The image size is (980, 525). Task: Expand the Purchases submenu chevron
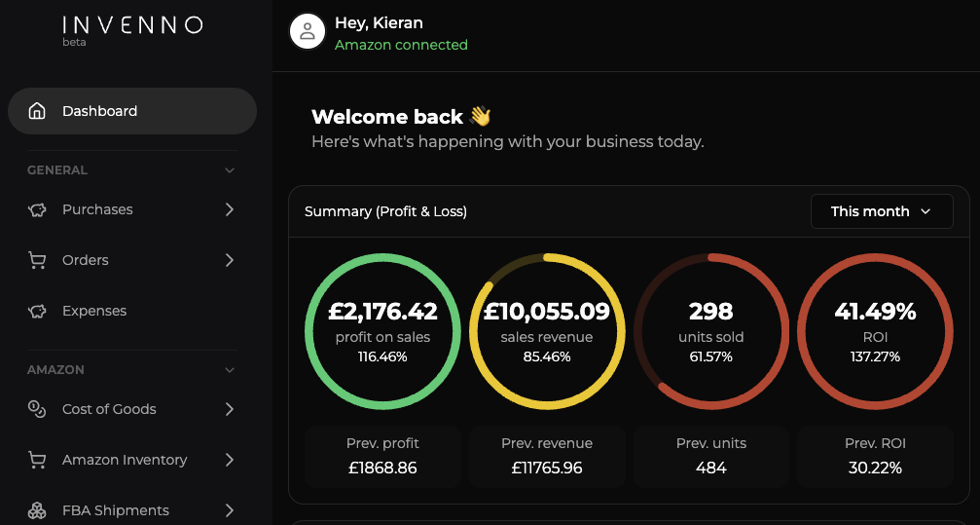(x=230, y=209)
